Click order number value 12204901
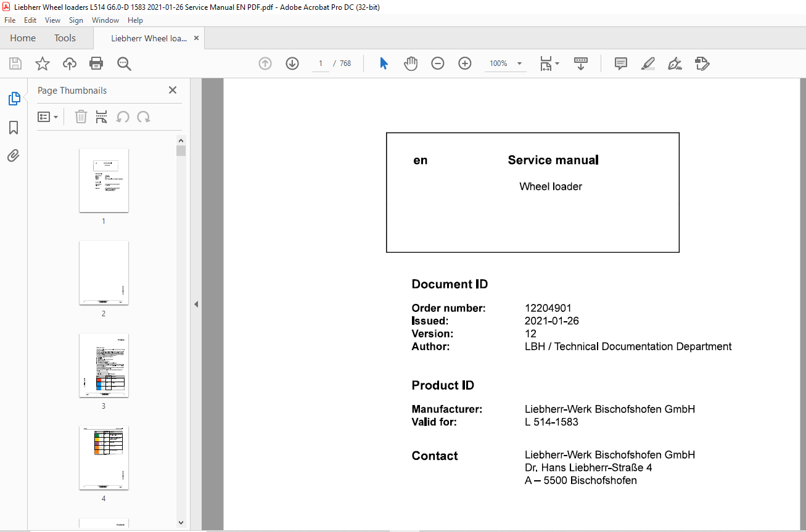 coord(548,308)
